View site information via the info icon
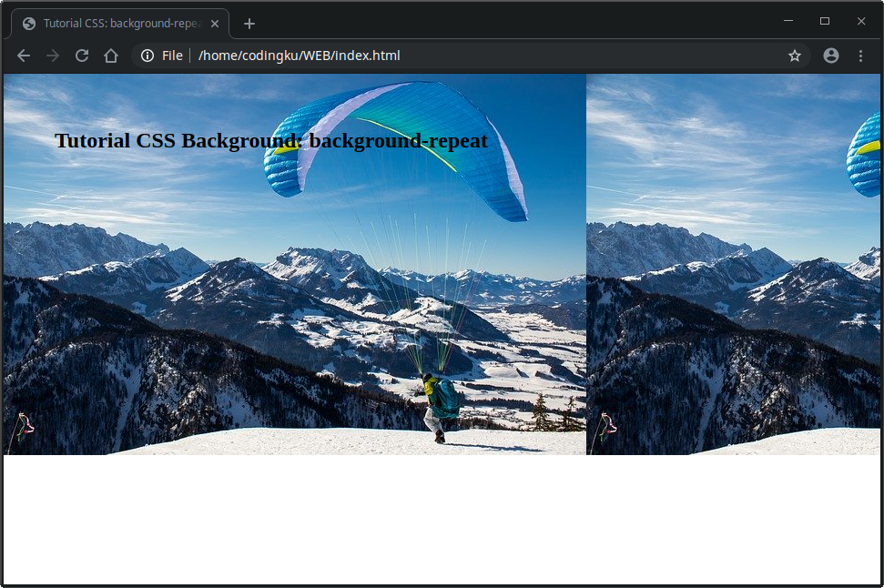 click(147, 56)
